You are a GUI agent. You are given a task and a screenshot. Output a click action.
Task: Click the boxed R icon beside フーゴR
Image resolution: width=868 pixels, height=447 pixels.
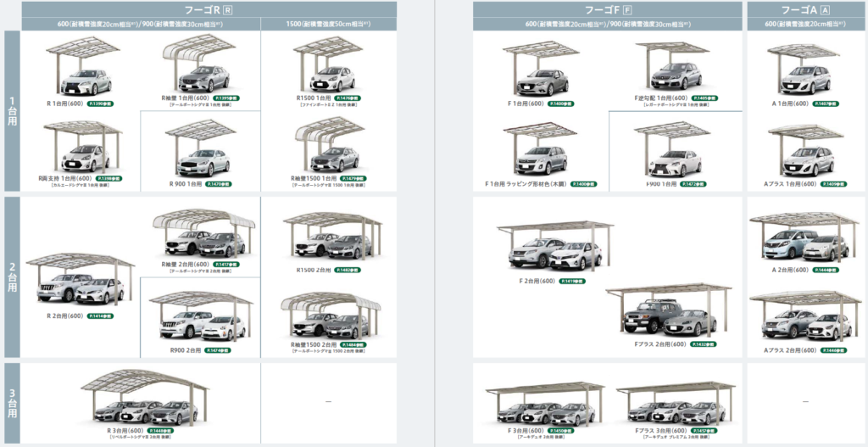click(228, 9)
